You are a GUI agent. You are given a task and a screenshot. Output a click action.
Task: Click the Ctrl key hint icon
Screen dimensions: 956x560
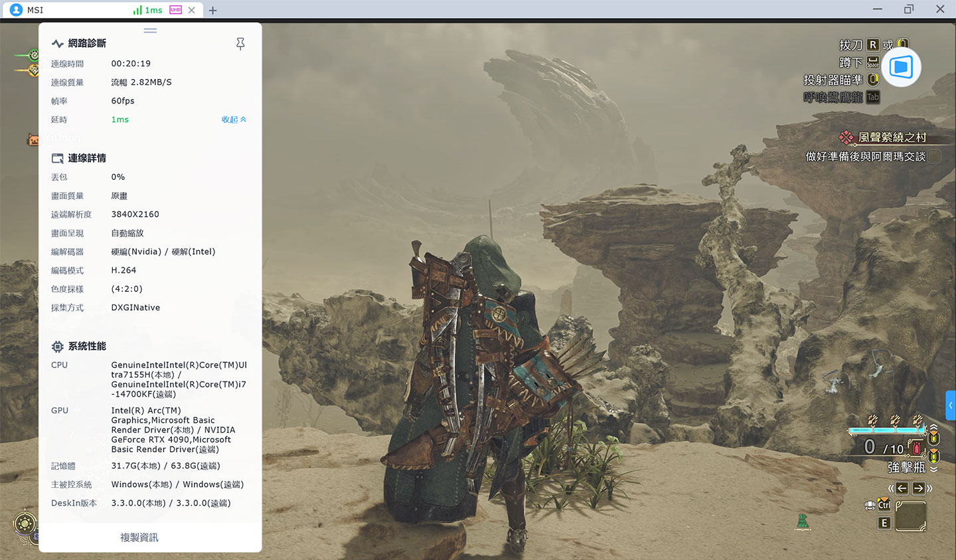point(884,504)
